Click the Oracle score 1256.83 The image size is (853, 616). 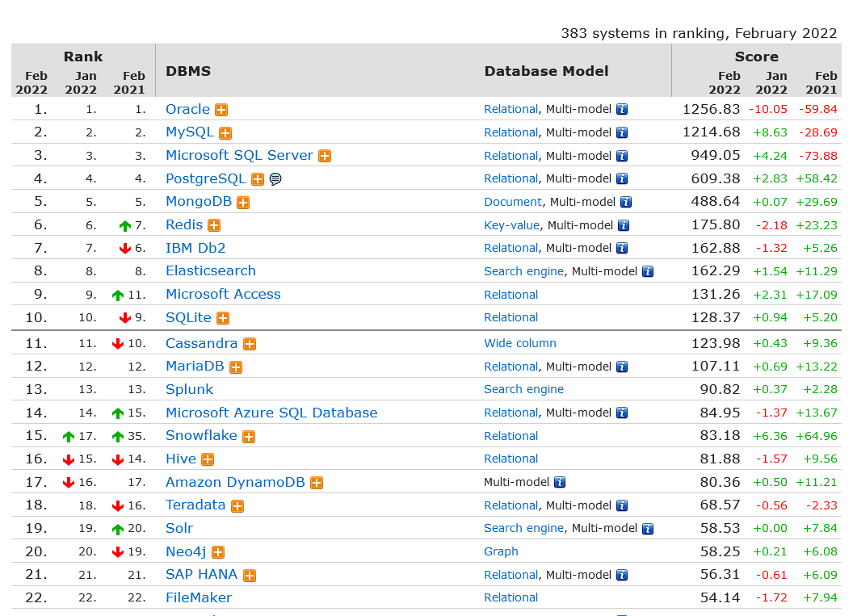pyautogui.click(x=711, y=109)
